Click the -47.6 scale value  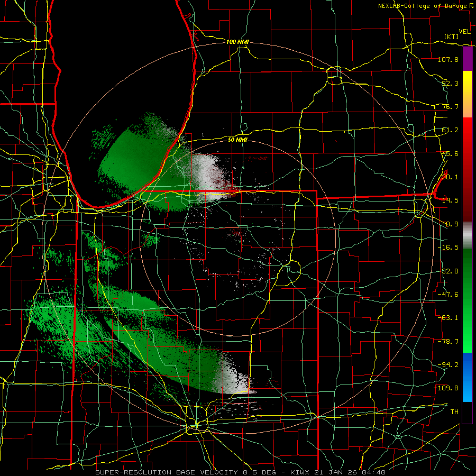[x=448, y=295]
